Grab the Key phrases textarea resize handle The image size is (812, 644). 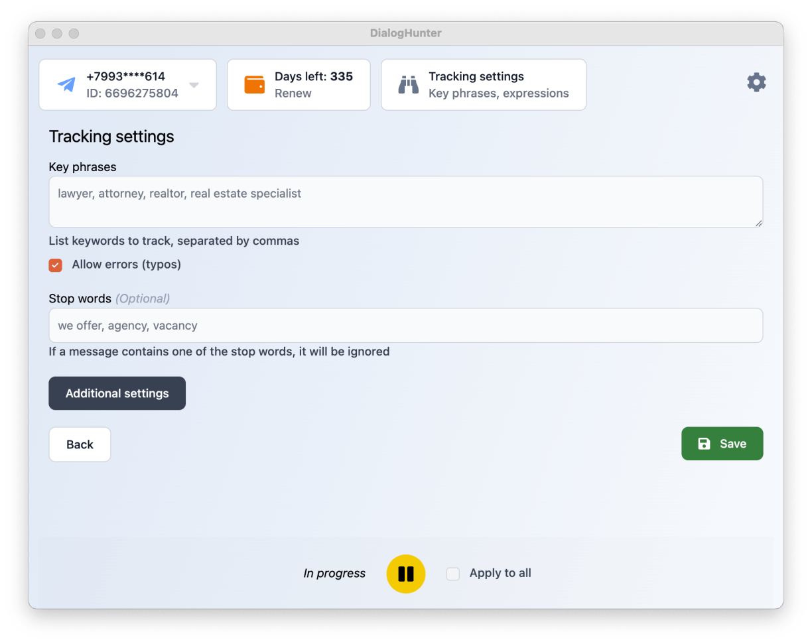758,223
